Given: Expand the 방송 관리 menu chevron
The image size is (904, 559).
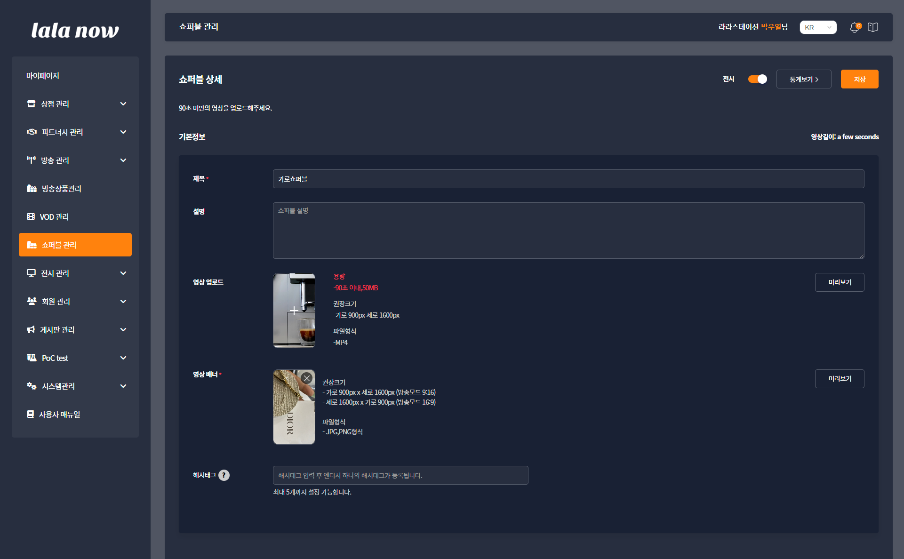Looking at the screenshot, I should [123, 160].
